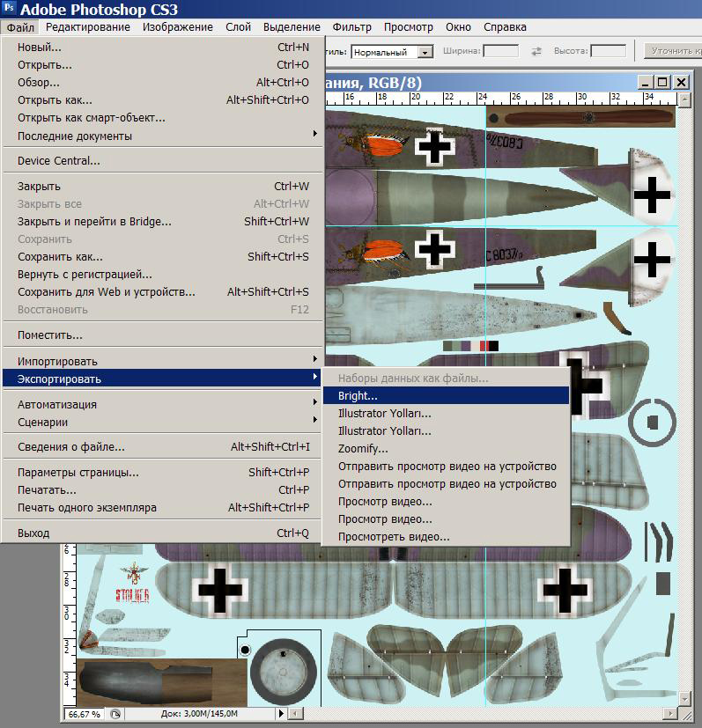Select Zoomify... in the export submenu
The height and width of the screenshot is (728, 702).
[x=446, y=449]
